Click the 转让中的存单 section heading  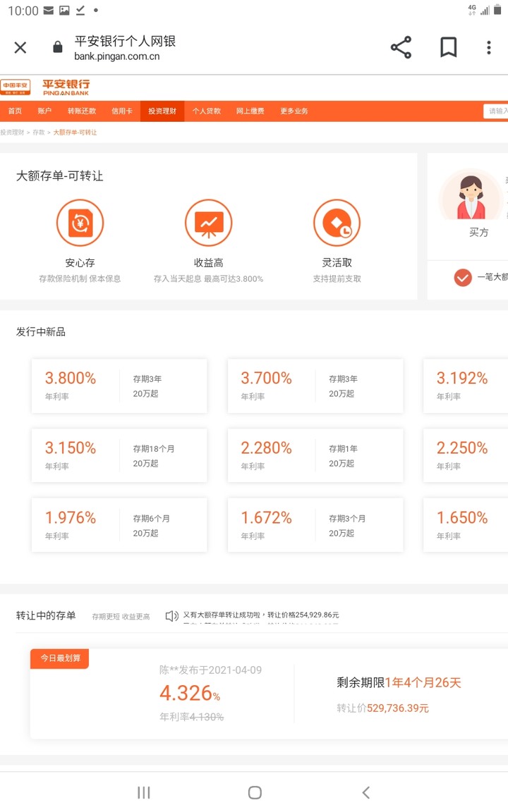(x=46, y=615)
